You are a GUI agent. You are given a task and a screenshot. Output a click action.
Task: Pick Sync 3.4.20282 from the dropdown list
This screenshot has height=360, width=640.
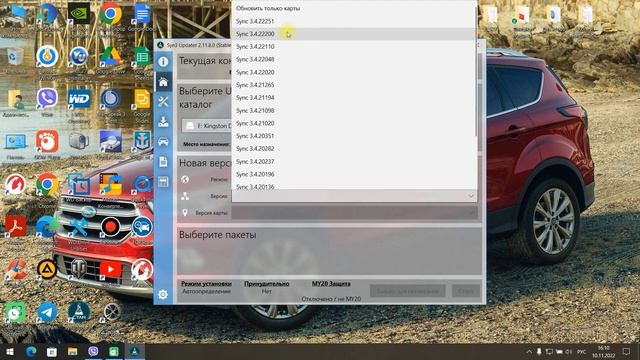coord(353,149)
